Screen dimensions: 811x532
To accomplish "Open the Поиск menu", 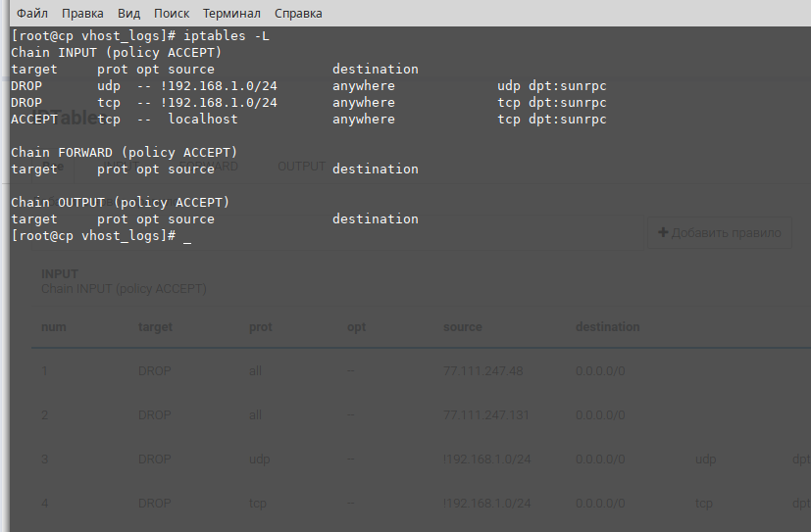I will pos(172,14).
